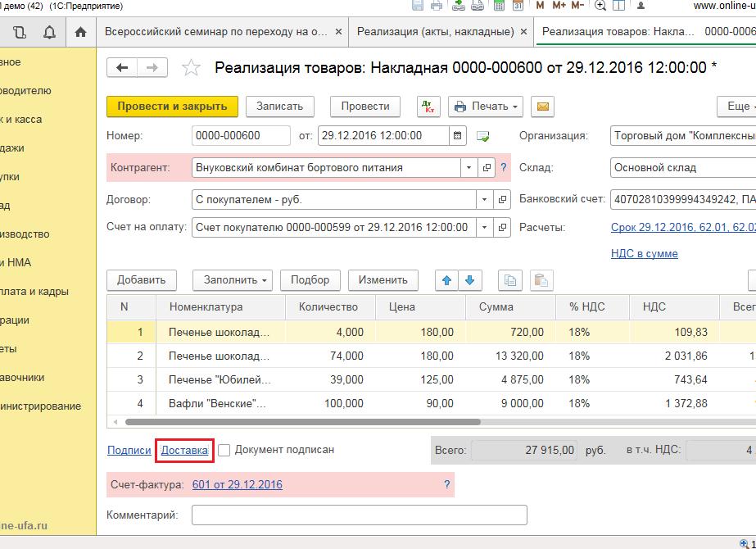The image size is (756, 549).
Task: Open invoice link 601 от 29.12.2016
Action: [x=238, y=485]
